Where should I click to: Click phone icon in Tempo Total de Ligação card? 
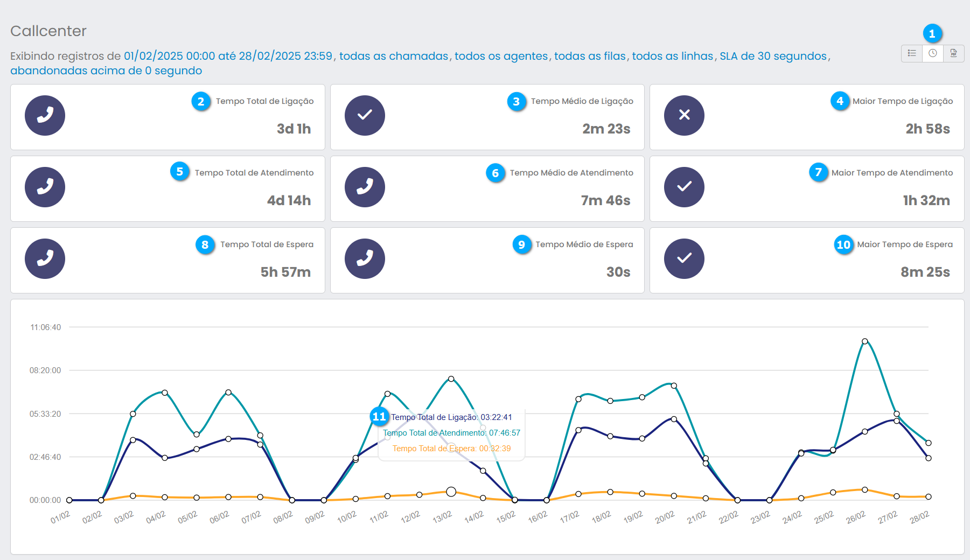(45, 115)
